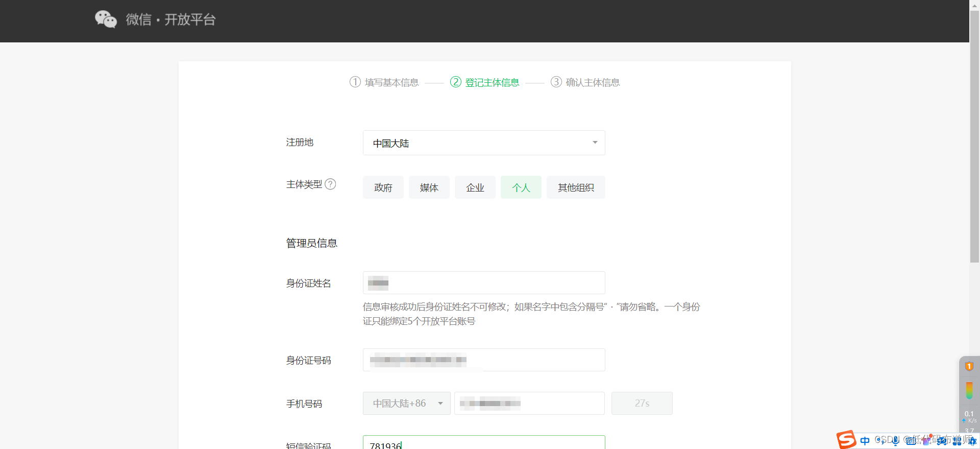Go to step 1 填写基本信息
Image resolution: width=980 pixels, height=449 pixels.
point(384,82)
